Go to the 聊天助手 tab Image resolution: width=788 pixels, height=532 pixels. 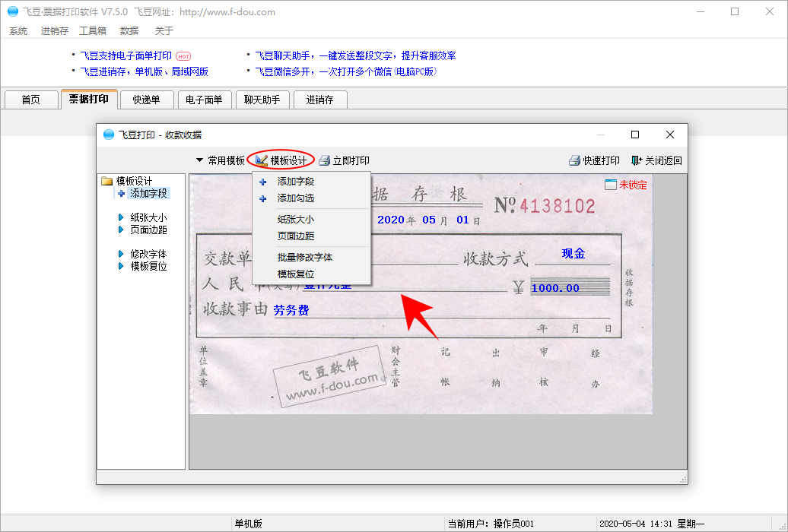tap(262, 100)
